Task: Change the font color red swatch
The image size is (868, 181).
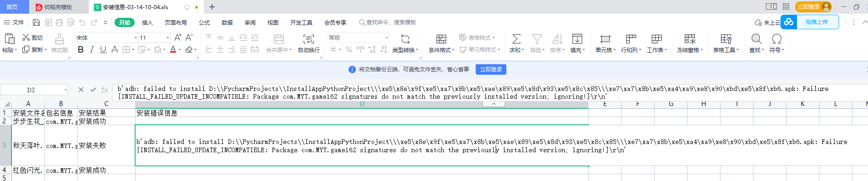Action: (173, 49)
